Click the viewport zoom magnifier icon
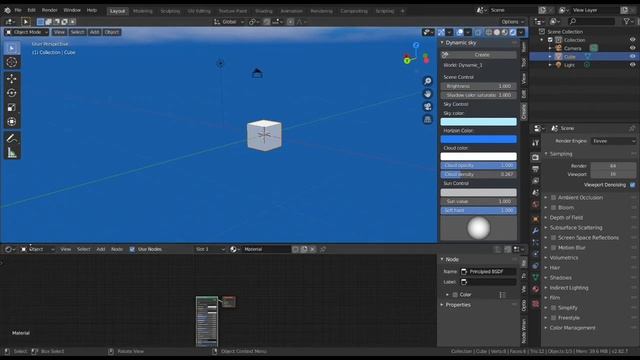Viewport: 640px width, 360px height. click(427, 81)
